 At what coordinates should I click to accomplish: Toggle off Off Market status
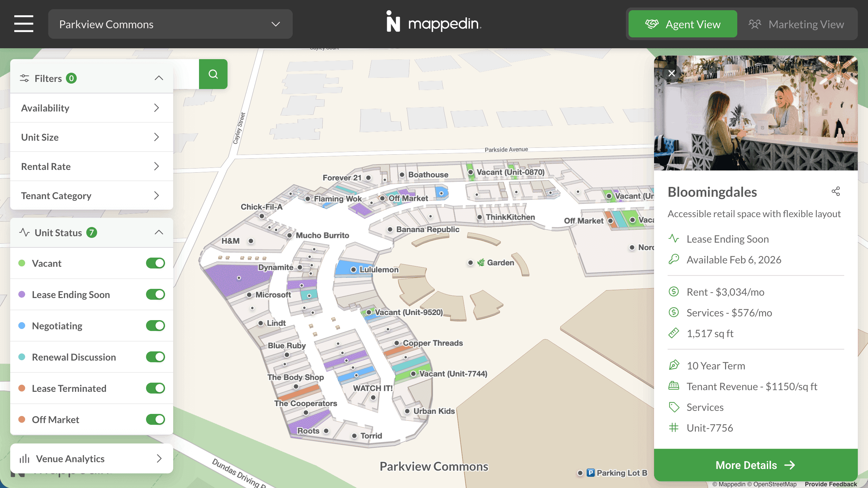click(x=156, y=419)
